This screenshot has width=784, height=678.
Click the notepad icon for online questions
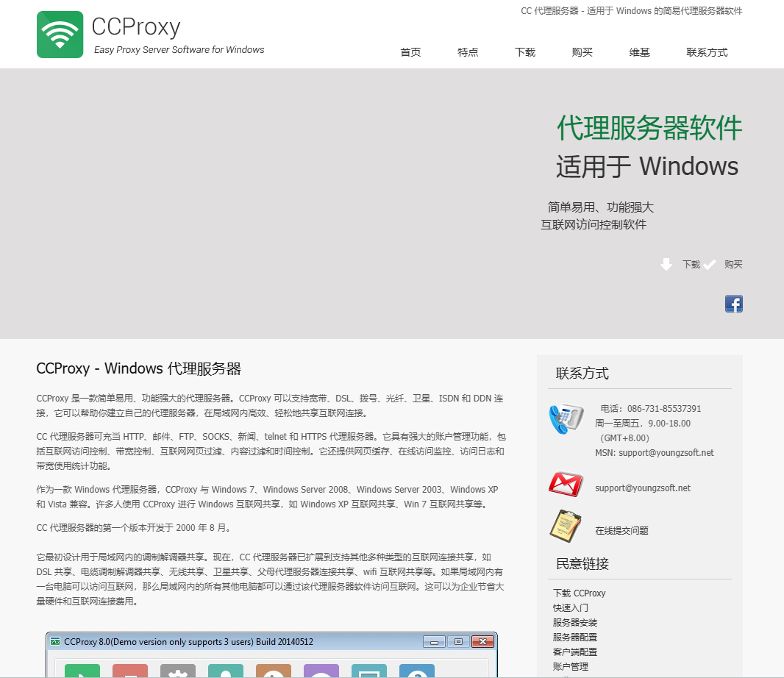click(x=566, y=526)
